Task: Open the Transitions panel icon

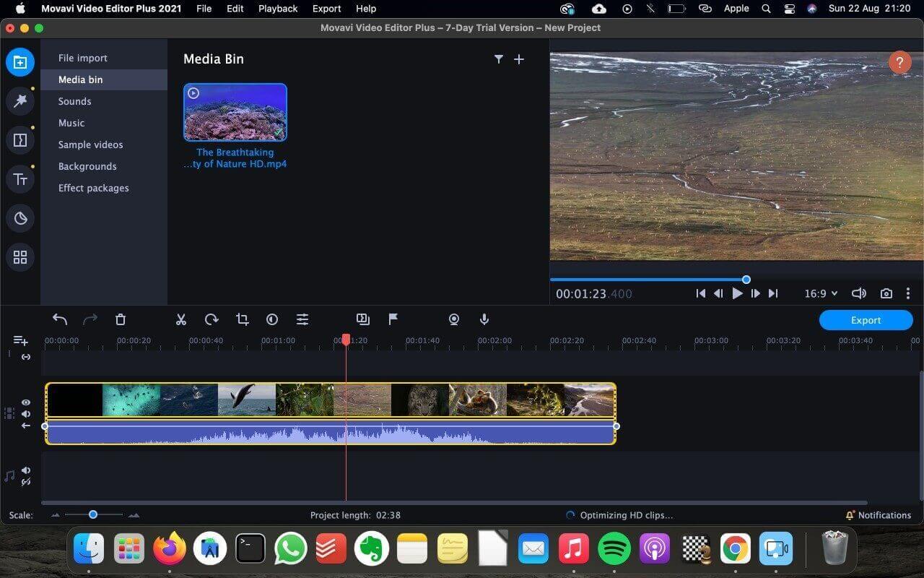Action: point(20,140)
